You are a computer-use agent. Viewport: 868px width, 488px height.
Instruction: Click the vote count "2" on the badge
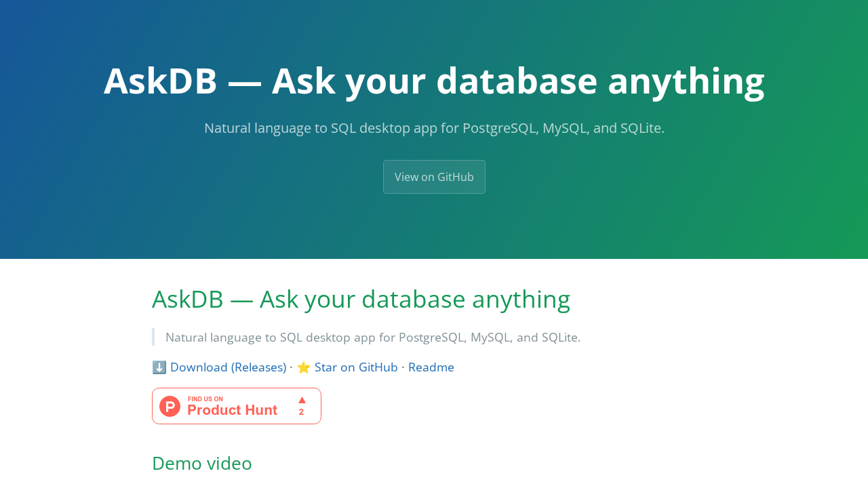301,411
